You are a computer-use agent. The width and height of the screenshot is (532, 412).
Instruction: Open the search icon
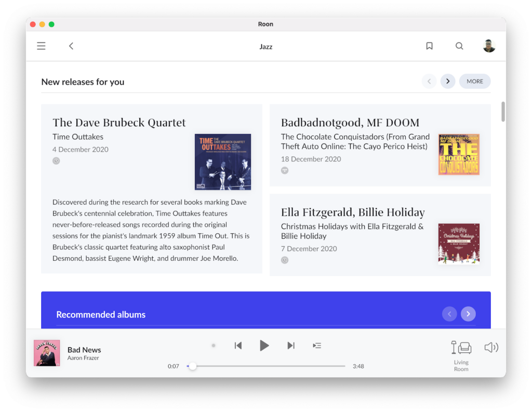459,46
